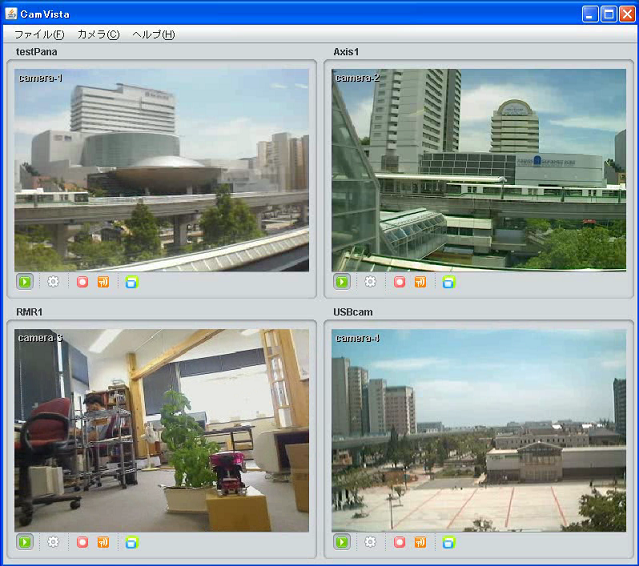Click the camera-3 RMR1 video feed
This screenshot has height=566, width=639.
coord(162,430)
